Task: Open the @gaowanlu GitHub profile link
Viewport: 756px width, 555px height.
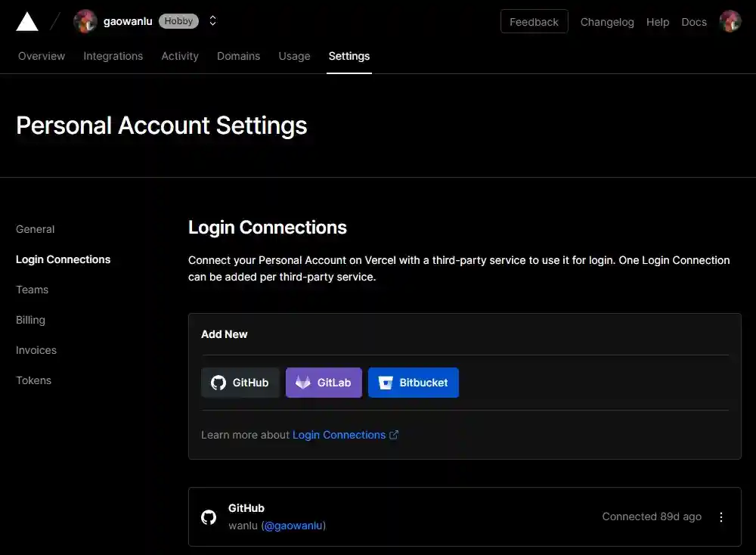Action: click(x=293, y=525)
